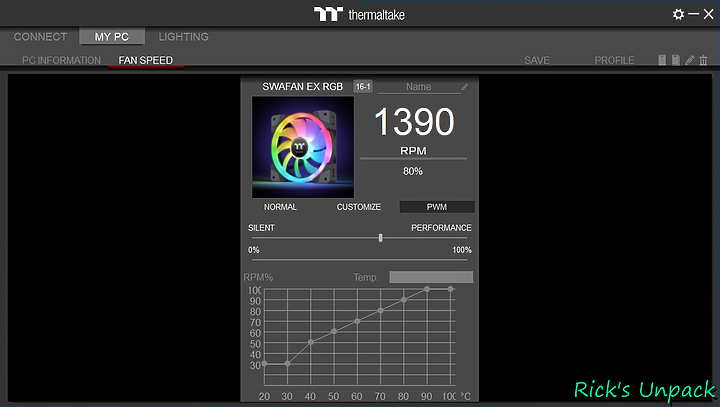This screenshot has height=407, width=720.
Task: Close the Thermaltake window
Action: (709, 14)
